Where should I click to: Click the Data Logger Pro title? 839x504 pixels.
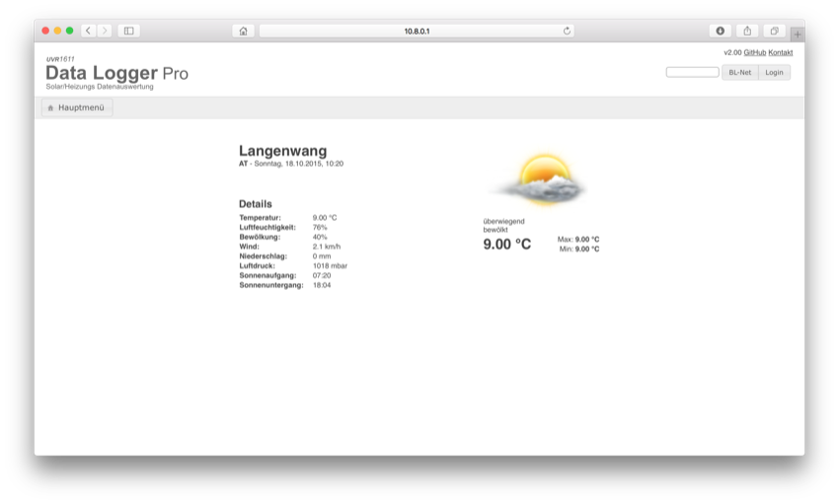[x=116, y=73]
